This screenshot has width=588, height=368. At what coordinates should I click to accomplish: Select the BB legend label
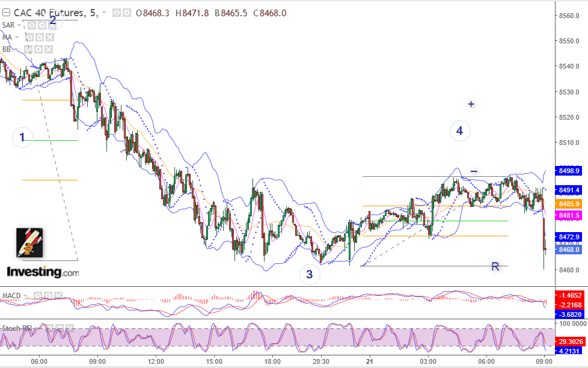[7, 49]
